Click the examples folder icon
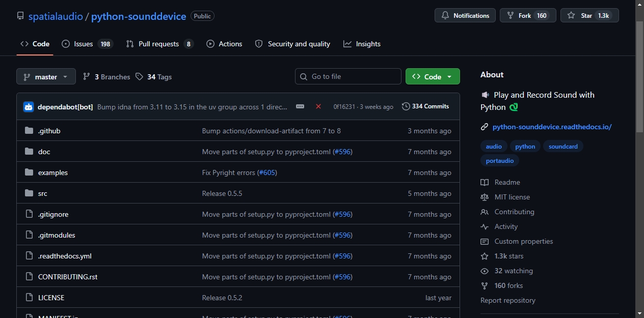644x318 pixels. point(29,172)
